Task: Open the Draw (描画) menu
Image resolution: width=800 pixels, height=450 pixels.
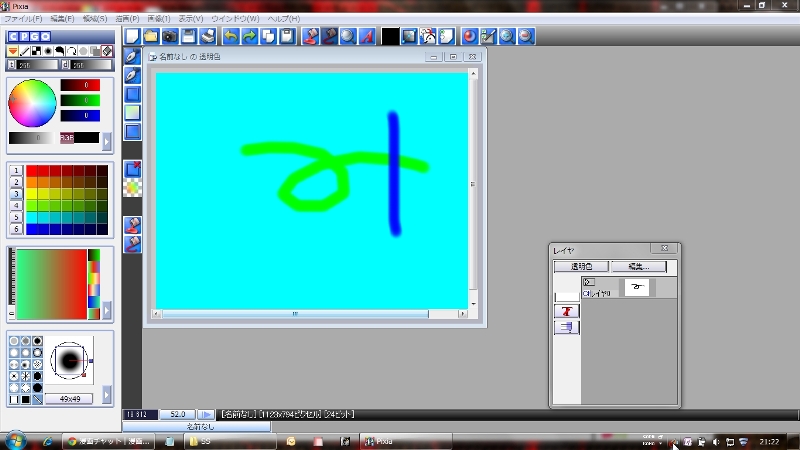Action: [127, 18]
